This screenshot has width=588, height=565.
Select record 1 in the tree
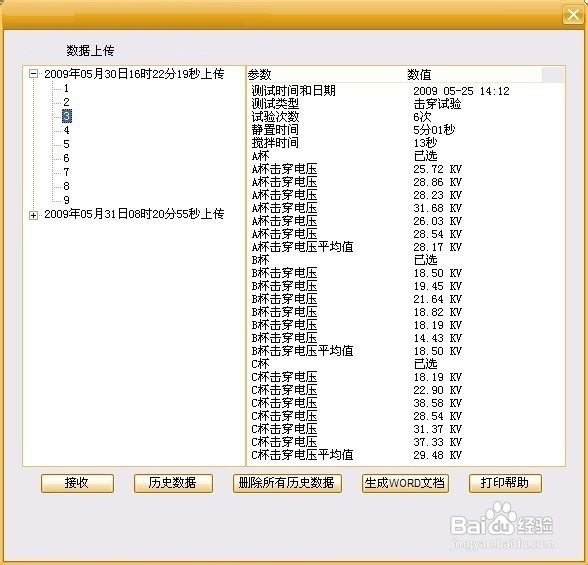[66, 88]
